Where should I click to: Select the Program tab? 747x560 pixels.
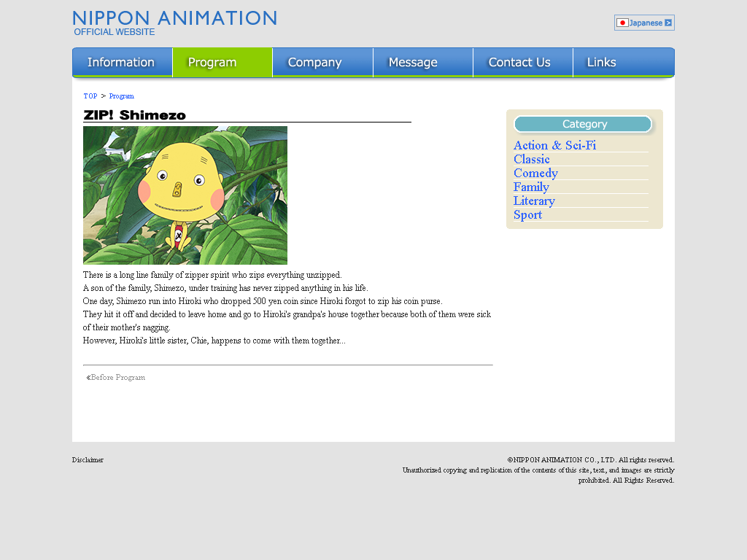coord(222,63)
